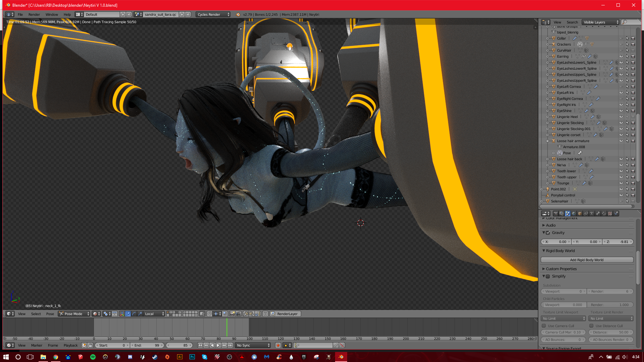This screenshot has height=362, width=644.
Task: Open the No Sync playback dropdown
Action: click(x=253, y=345)
